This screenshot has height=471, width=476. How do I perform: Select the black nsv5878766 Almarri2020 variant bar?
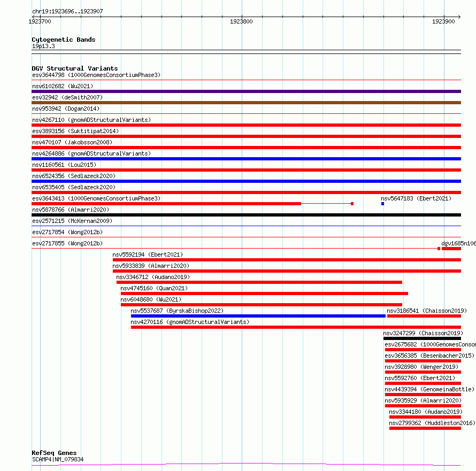click(246, 215)
